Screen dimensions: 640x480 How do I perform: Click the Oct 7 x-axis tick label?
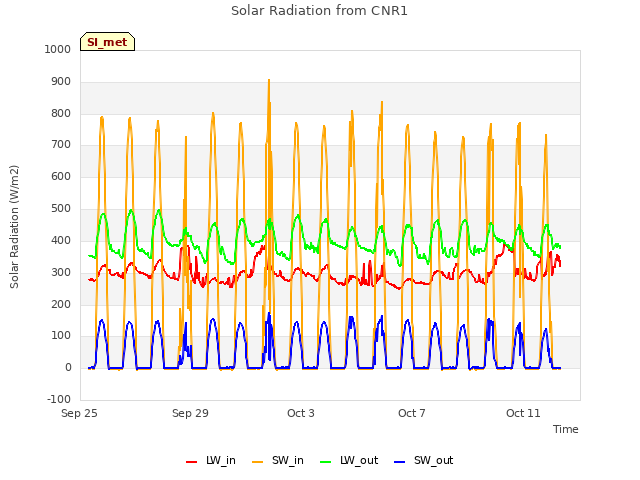[412, 413]
